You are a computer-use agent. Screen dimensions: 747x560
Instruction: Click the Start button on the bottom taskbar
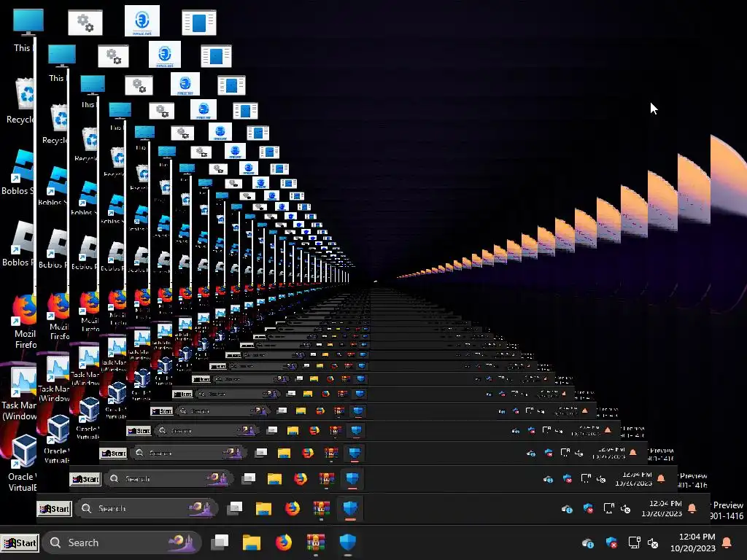click(20, 542)
